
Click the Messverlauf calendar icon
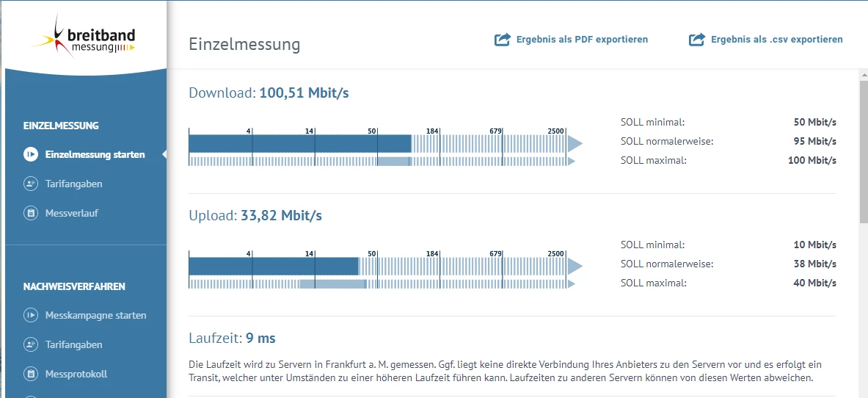(x=31, y=213)
